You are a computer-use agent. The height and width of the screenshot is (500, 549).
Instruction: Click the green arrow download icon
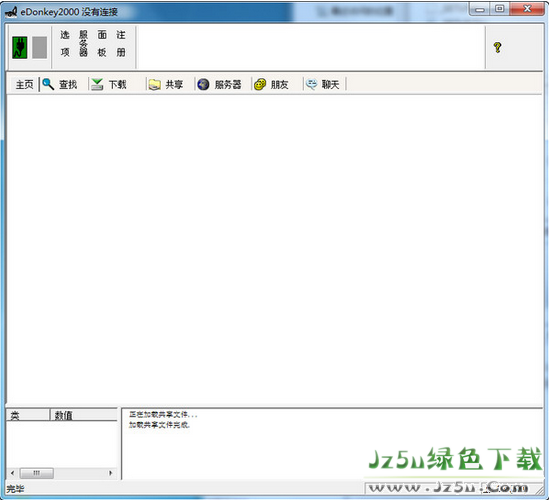tap(97, 84)
